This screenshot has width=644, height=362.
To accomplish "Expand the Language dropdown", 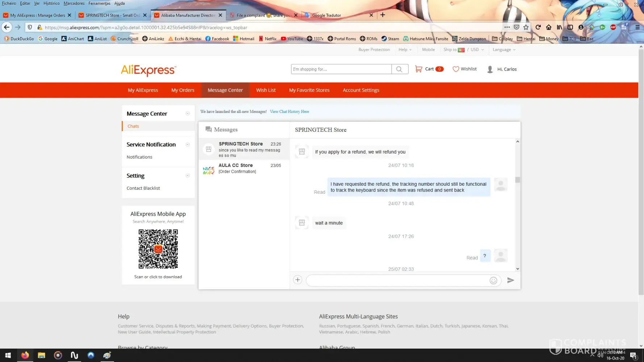I will [x=503, y=50].
